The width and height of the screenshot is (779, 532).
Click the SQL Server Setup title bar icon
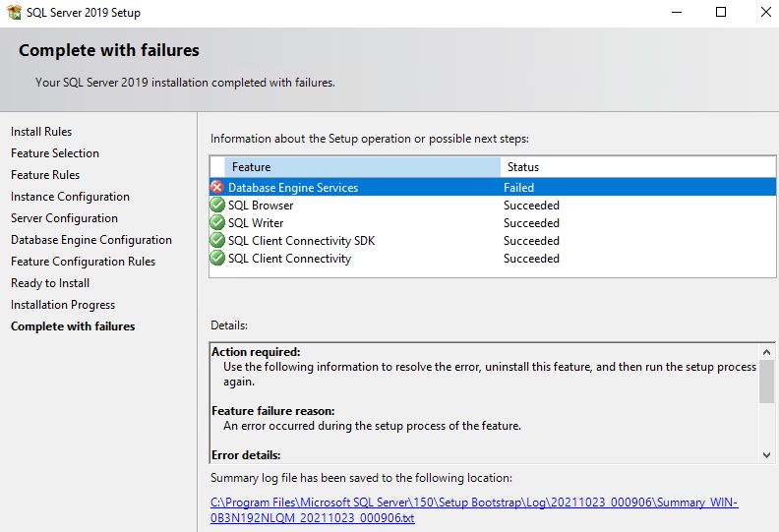[x=13, y=13]
